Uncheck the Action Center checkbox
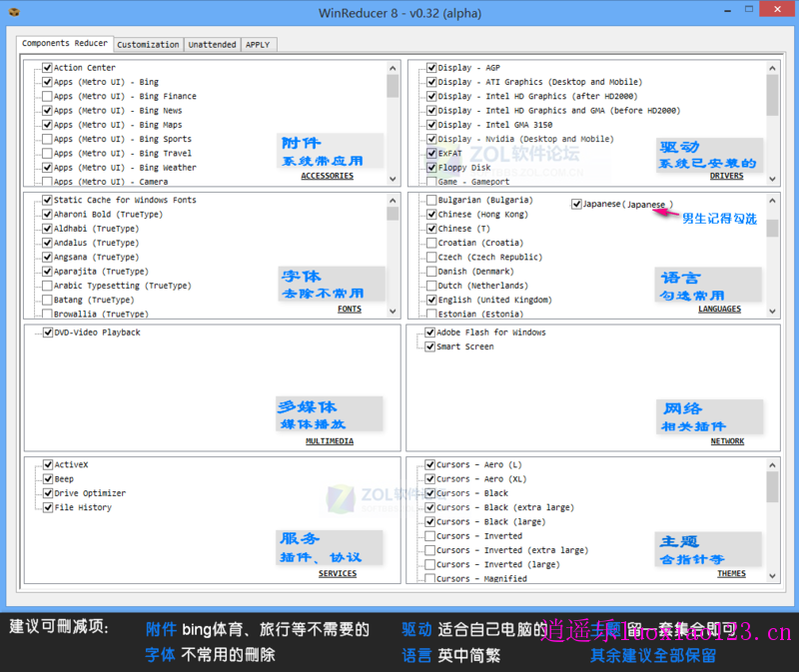Image resolution: width=799 pixels, height=672 pixels. point(47,67)
